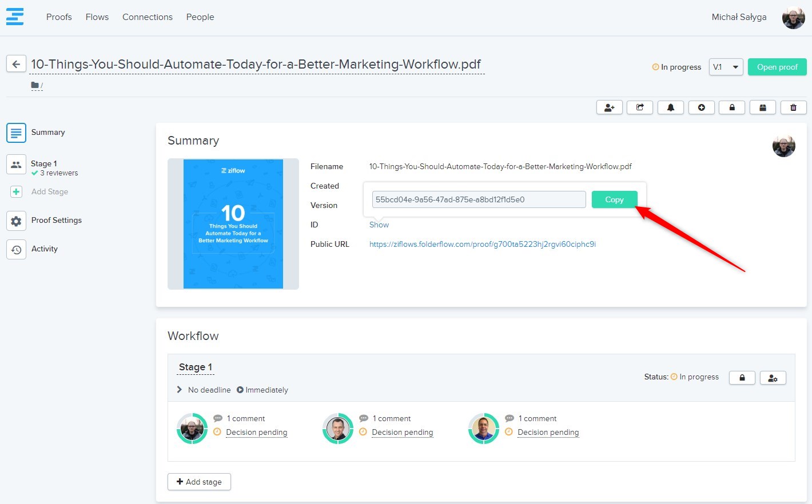Expand Stage 1 details chevron

click(x=180, y=390)
